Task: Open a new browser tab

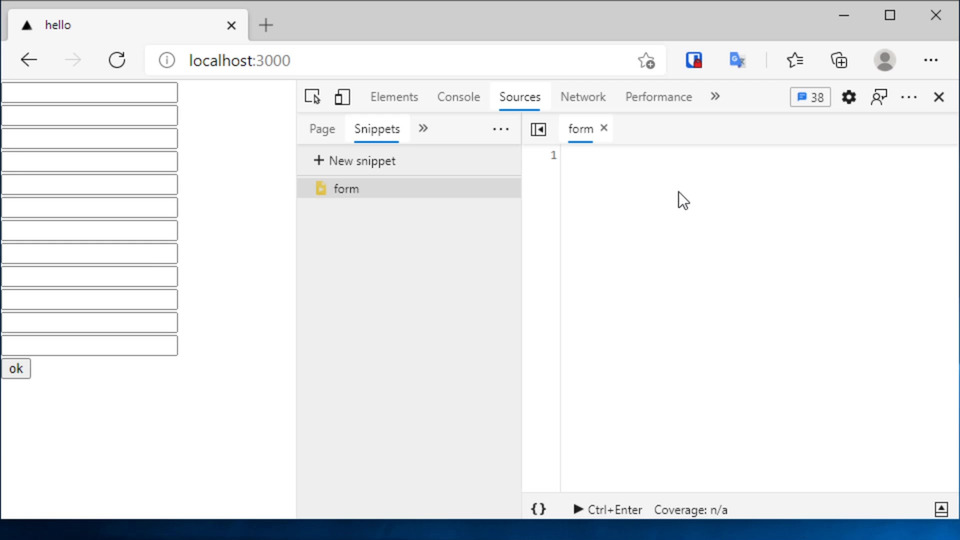Action: [x=266, y=25]
